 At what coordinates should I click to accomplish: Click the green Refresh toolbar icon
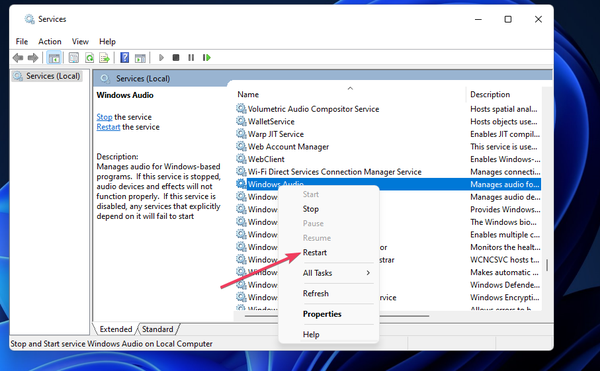tap(90, 58)
